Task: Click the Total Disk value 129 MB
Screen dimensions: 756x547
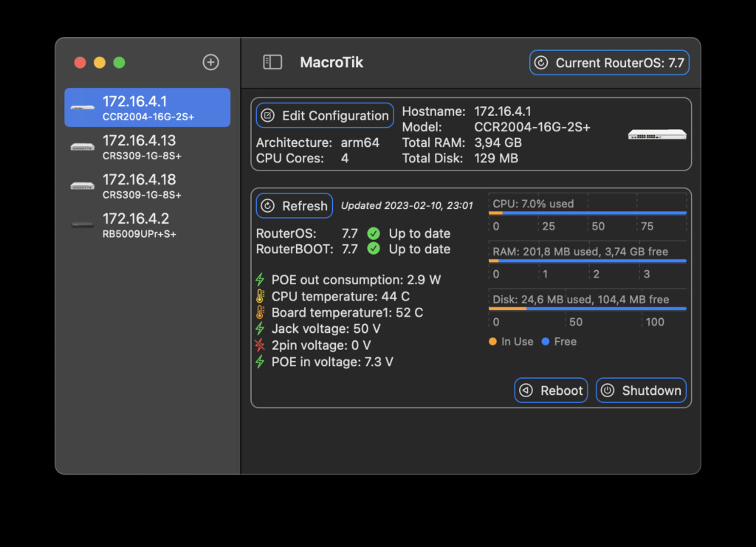Action: coord(495,158)
